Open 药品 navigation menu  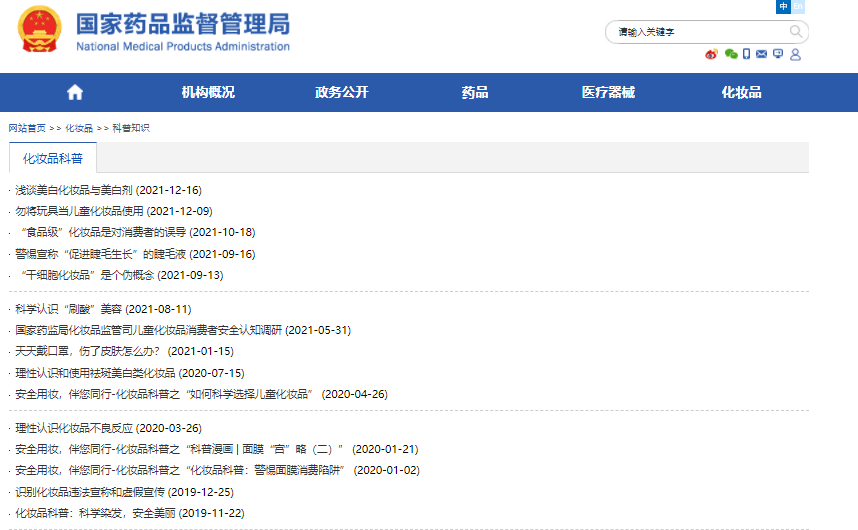tap(475, 92)
